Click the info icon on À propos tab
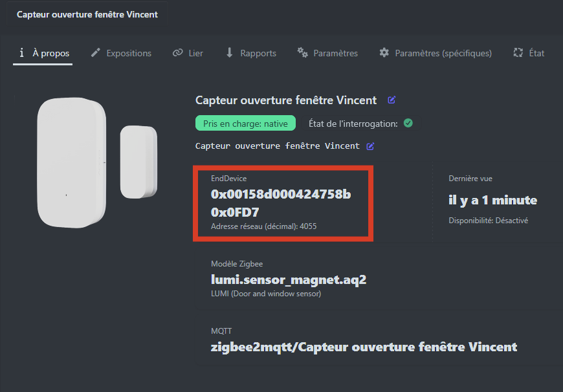Screen dimensions: 563x392 [x=22, y=53]
